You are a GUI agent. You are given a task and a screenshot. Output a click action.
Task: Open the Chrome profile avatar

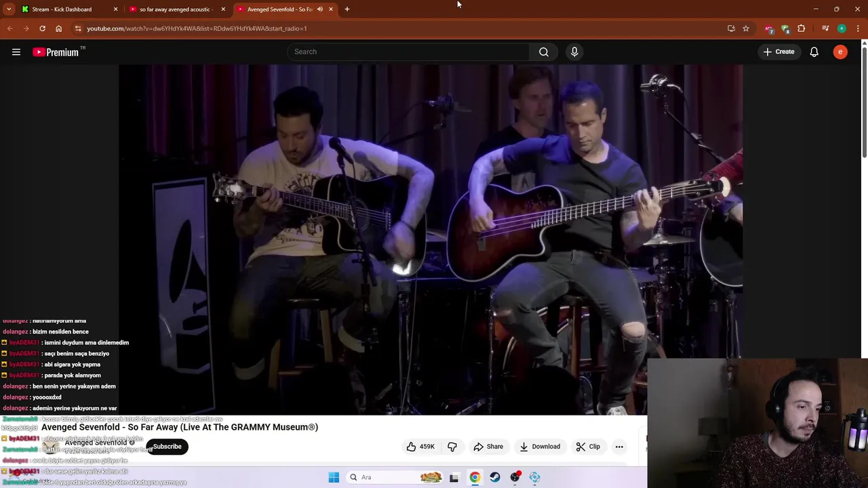click(x=842, y=28)
